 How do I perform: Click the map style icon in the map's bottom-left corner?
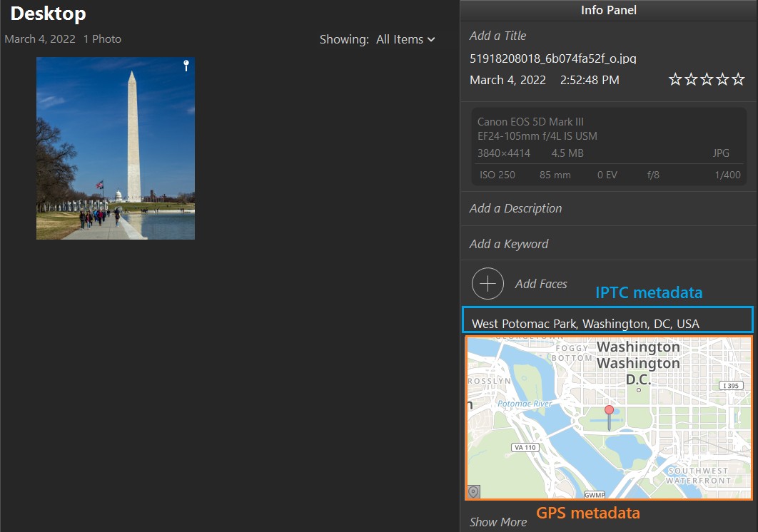pos(474,491)
